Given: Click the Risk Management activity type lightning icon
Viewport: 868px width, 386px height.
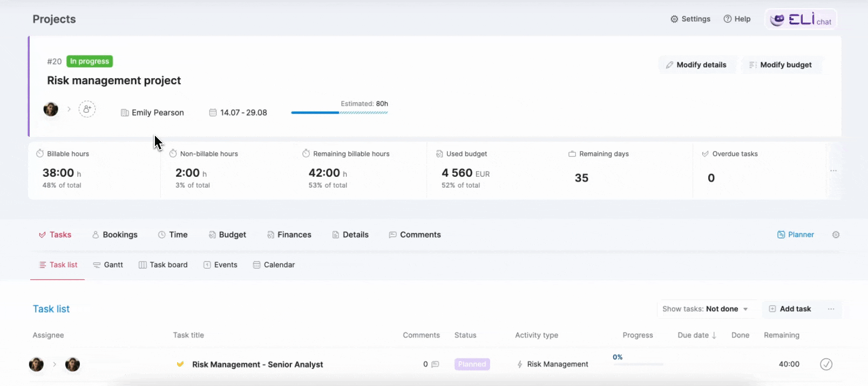Looking at the screenshot, I should (520, 364).
